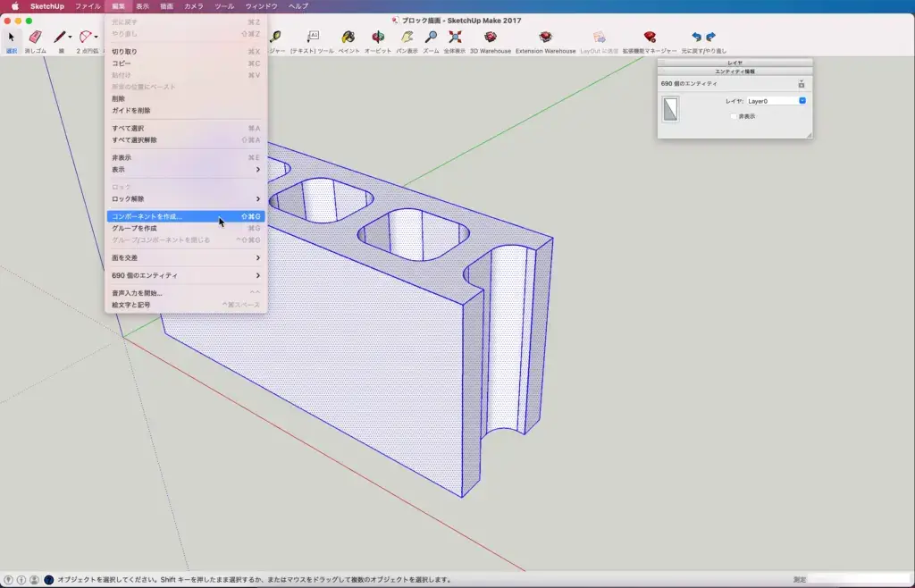Click the material preview swatch in entity panel
Screen dimensions: 915x588
670,109
